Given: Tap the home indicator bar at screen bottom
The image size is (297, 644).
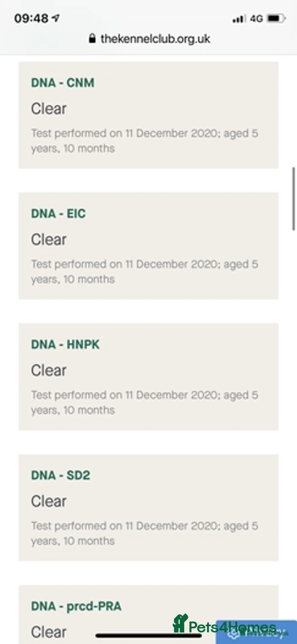Looking at the screenshot, I should (148, 635).
